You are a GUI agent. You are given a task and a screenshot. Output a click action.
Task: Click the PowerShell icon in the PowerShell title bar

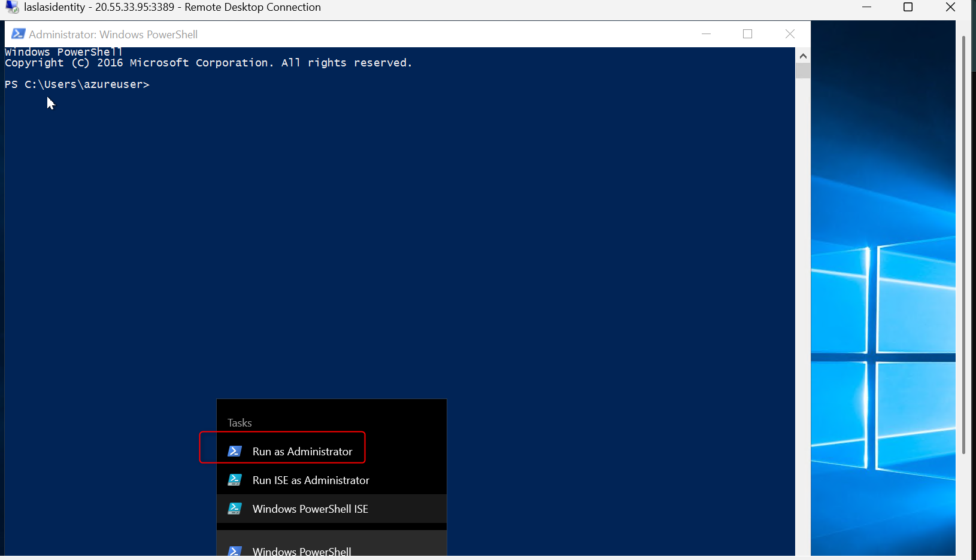click(x=18, y=34)
